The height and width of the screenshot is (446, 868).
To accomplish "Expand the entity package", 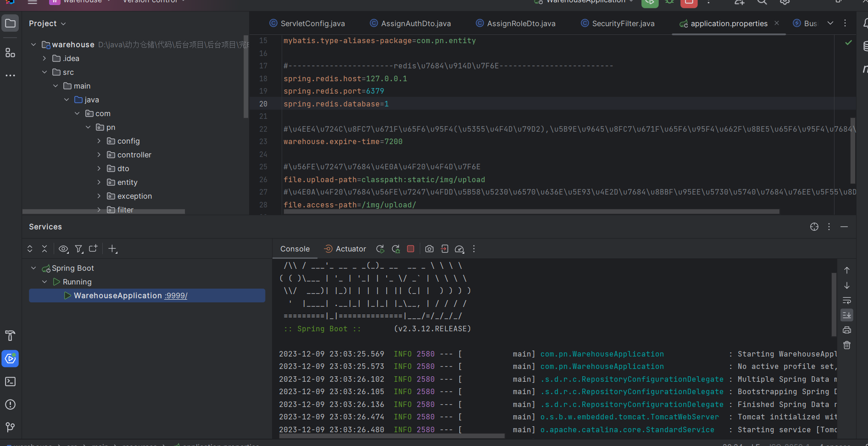I will pos(99,182).
